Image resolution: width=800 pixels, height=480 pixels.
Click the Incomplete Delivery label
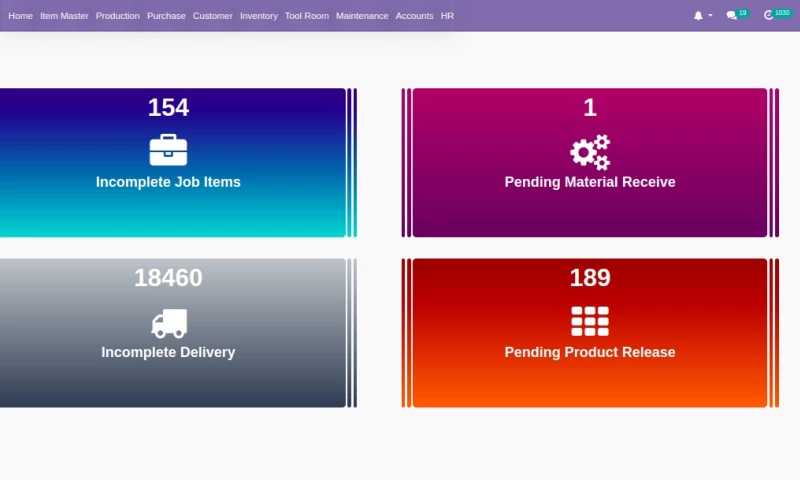coord(168,352)
